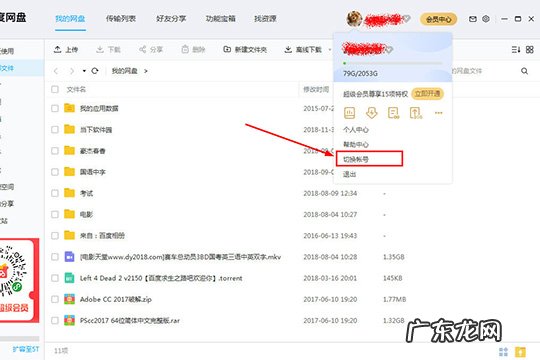This screenshot has height=360, width=540.
Task: Check the box for 来自：百度相册 folder
Action: pyautogui.click(x=55, y=236)
